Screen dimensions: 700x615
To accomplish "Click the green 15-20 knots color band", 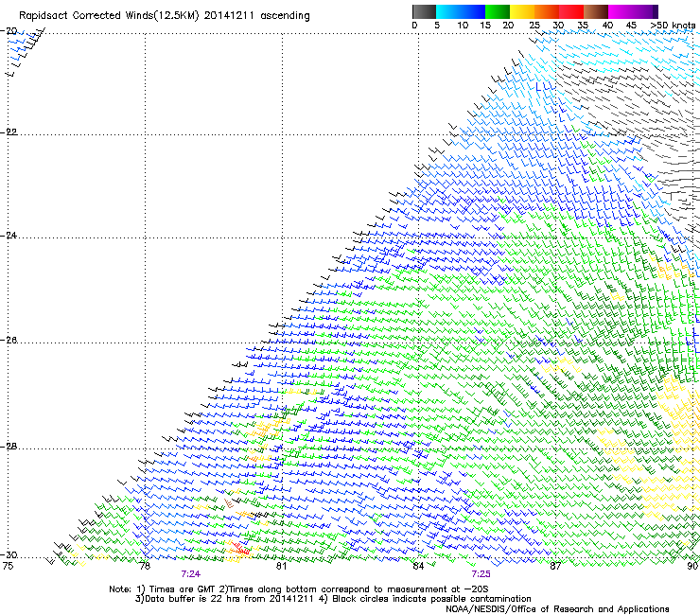I will (x=498, y=11).
